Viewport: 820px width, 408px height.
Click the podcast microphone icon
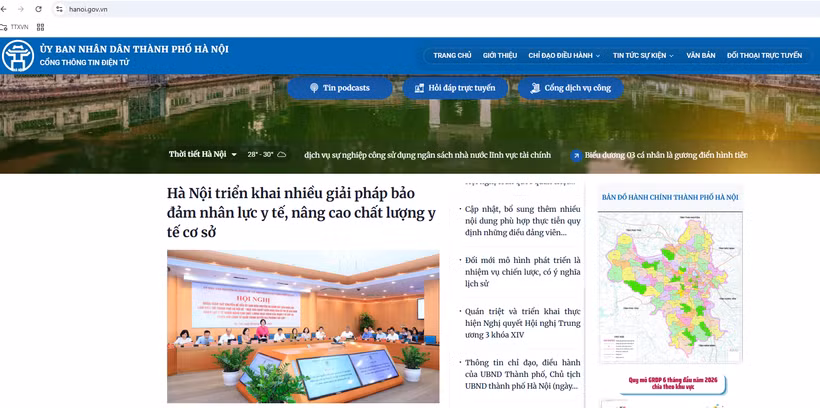pyautogui.click(x=314, y=88)
